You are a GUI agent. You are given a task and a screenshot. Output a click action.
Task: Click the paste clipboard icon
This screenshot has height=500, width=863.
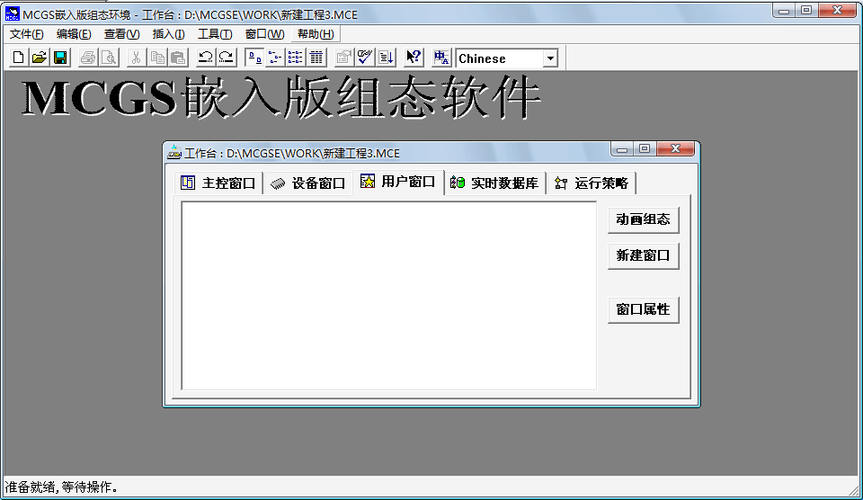coord(178,57)
